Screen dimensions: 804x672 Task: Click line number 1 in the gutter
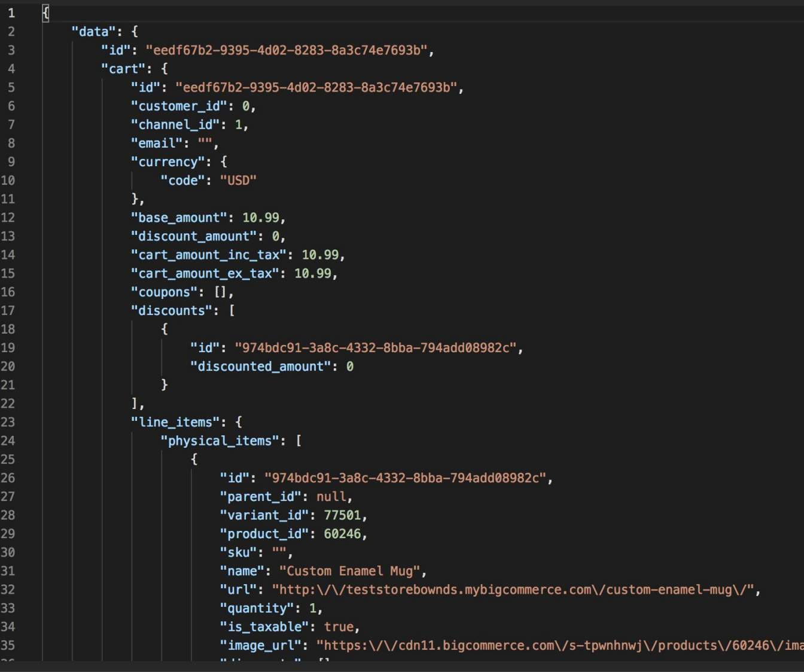[11, 13]
